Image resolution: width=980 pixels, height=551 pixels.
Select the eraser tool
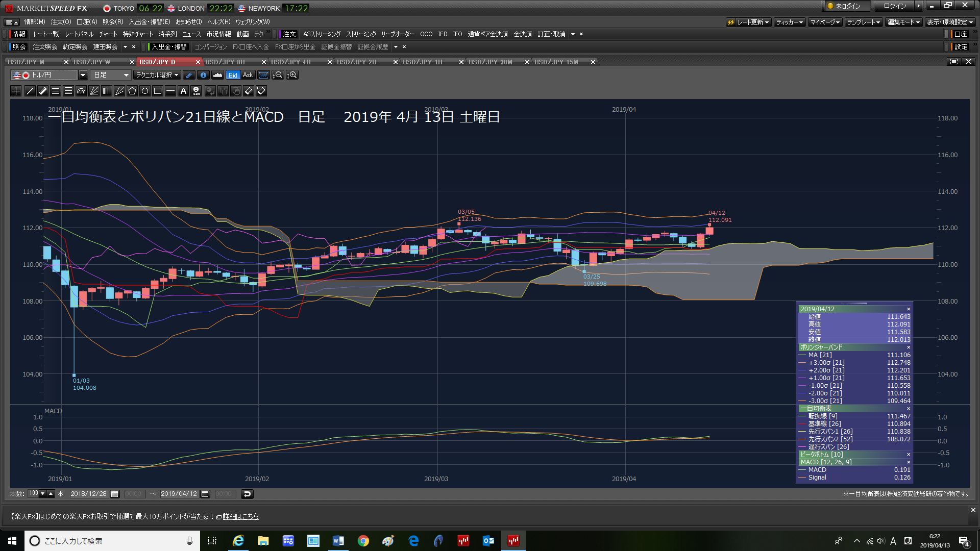click(x=249, y=91)
